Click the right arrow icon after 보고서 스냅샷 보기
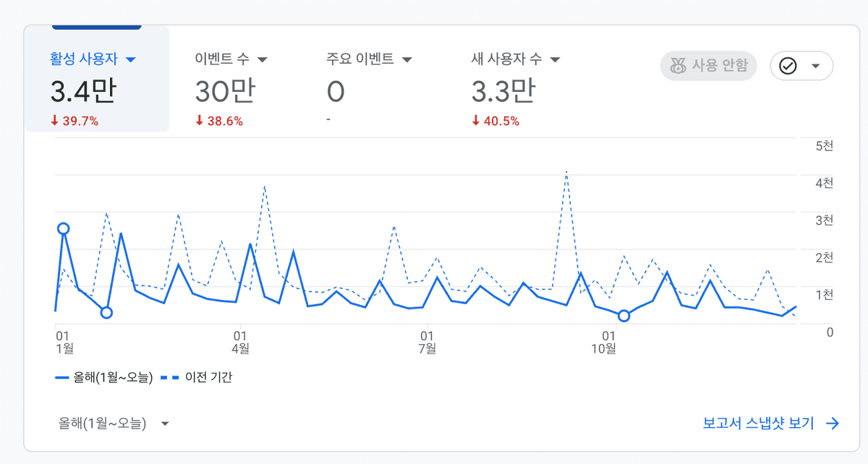This screenshot has height=464, width=868. pyautogui.click(x=833, y=424)
